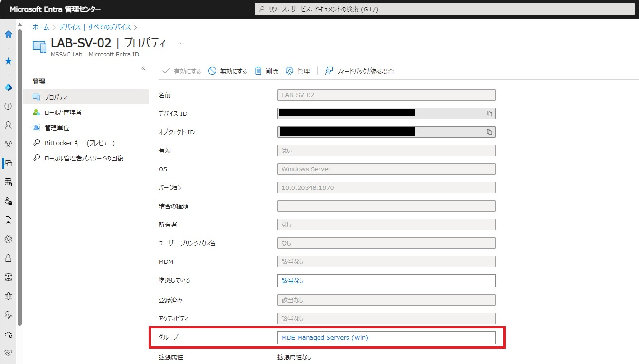Click the document page icon in left rail
This screenshot has height=364, width=639.
coord(8,220)
